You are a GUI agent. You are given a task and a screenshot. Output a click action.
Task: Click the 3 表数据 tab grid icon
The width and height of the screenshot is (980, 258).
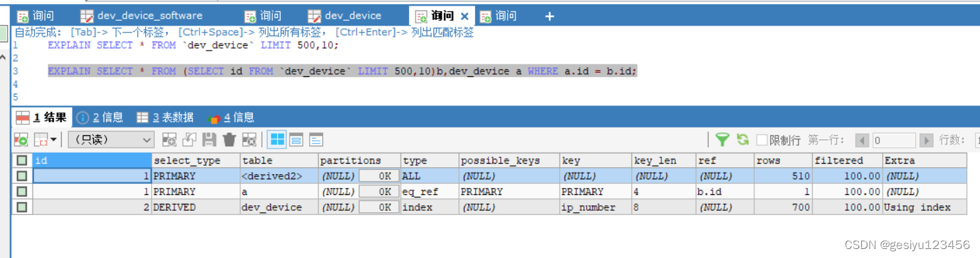142,117
